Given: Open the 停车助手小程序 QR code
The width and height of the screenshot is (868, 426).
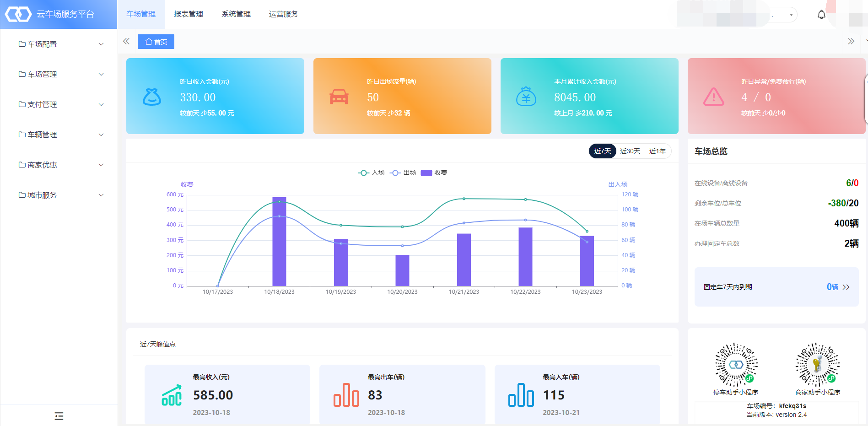Looking at the screenshot, I should [x=736, y=365].
